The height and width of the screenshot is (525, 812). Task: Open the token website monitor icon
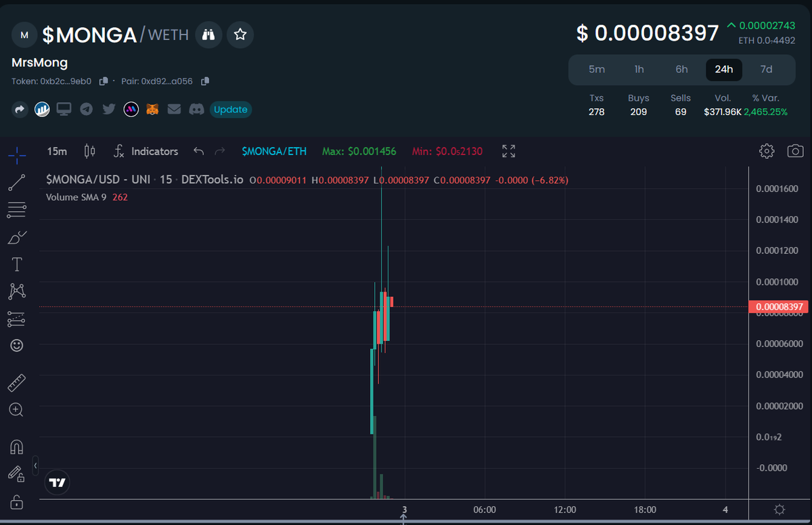click(64, 109)
